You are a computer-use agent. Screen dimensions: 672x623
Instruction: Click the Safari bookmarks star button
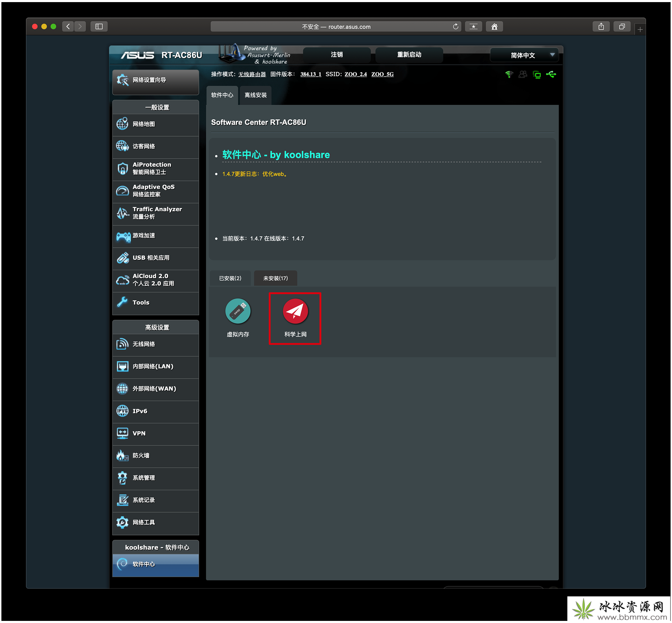pyautogui.click(x=474, y=27)
